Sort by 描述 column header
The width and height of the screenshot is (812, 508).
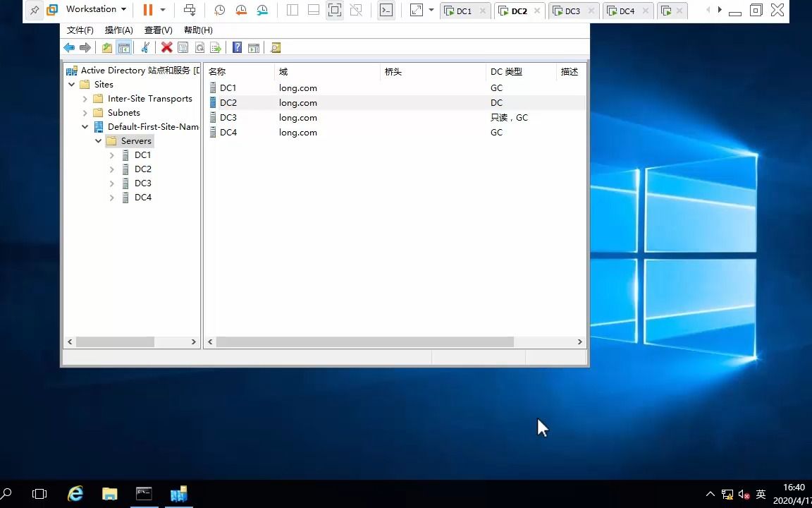tap(572, 72)
